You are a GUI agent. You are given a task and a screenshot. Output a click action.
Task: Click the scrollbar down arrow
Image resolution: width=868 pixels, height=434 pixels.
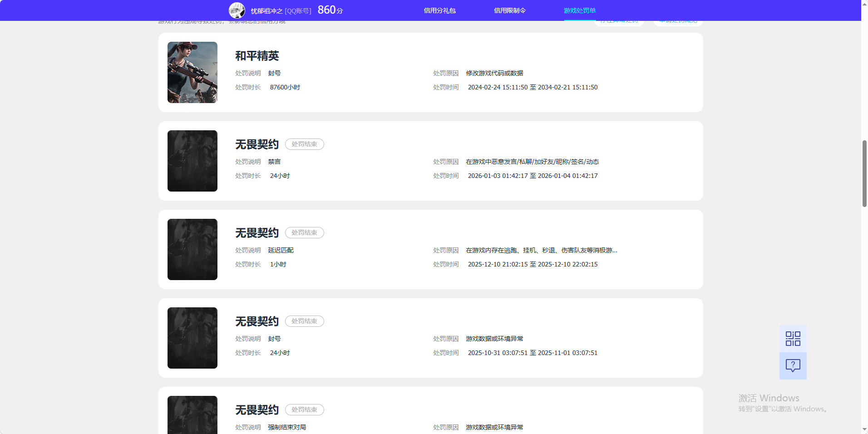tap(864, 429)
